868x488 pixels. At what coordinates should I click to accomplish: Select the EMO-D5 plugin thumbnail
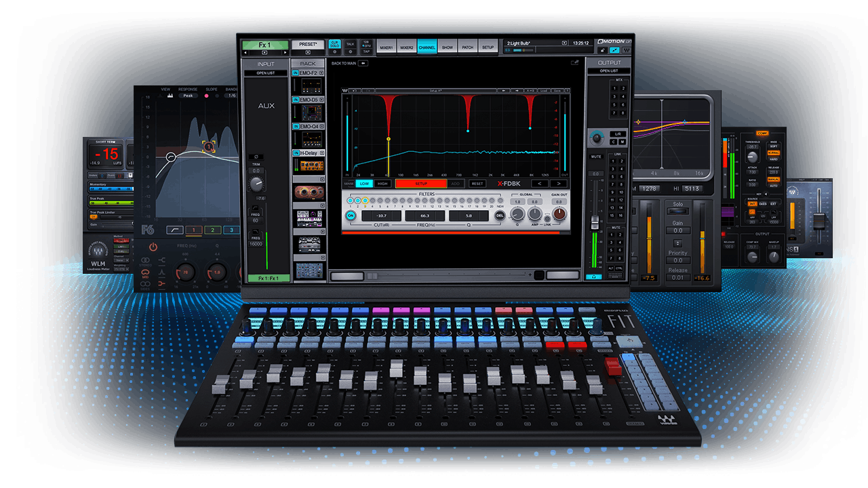pos(311,113)
